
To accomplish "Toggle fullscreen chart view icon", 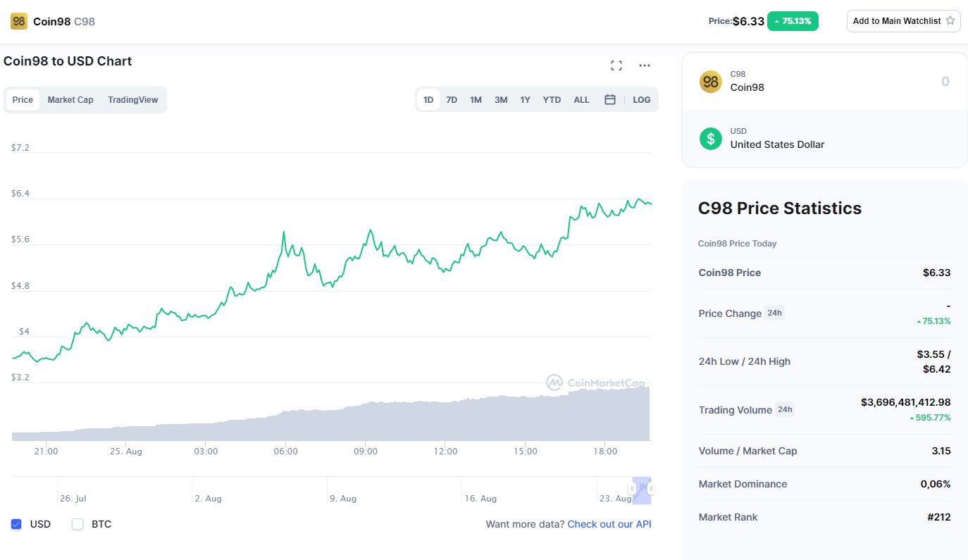I will click(616, 66).
